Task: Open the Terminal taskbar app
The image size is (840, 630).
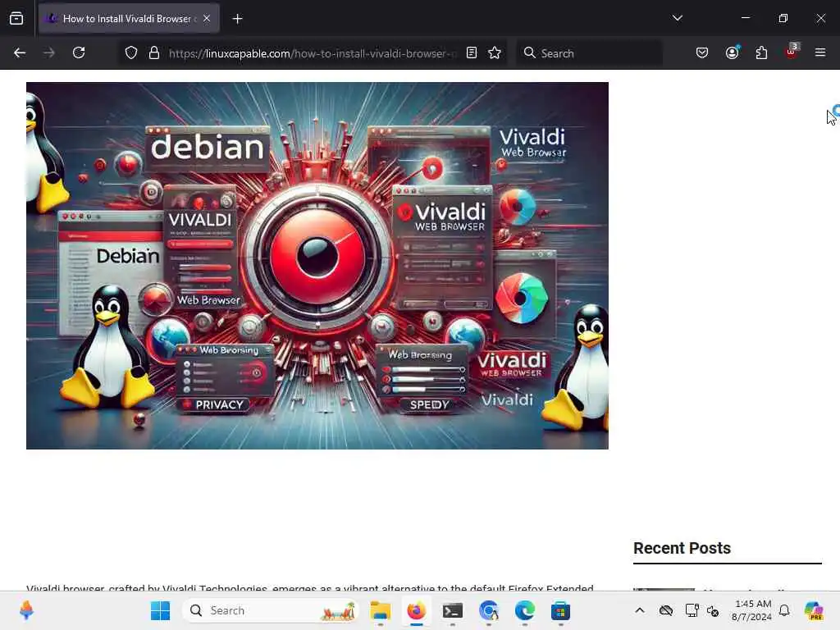Action: 453,610
